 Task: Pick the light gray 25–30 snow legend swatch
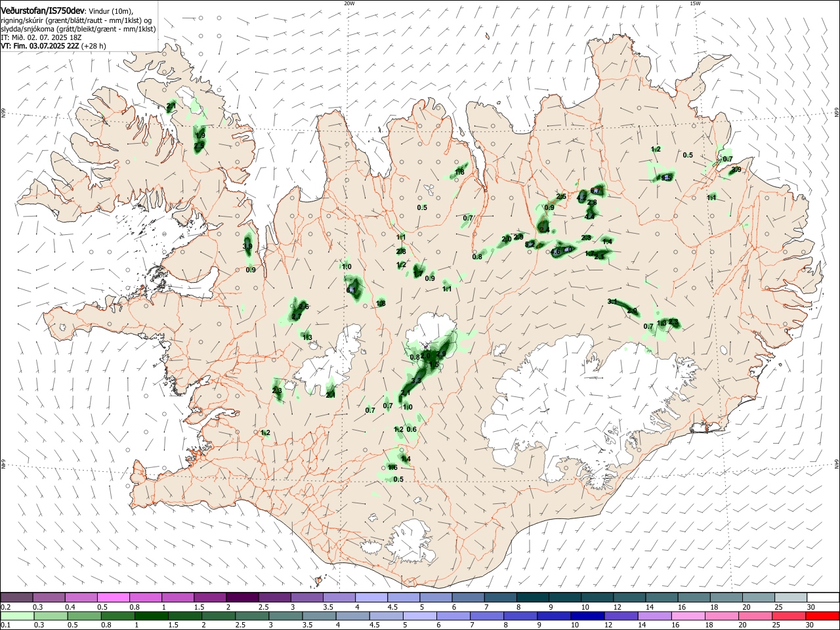pyautogui.click(x=791, y=597)
